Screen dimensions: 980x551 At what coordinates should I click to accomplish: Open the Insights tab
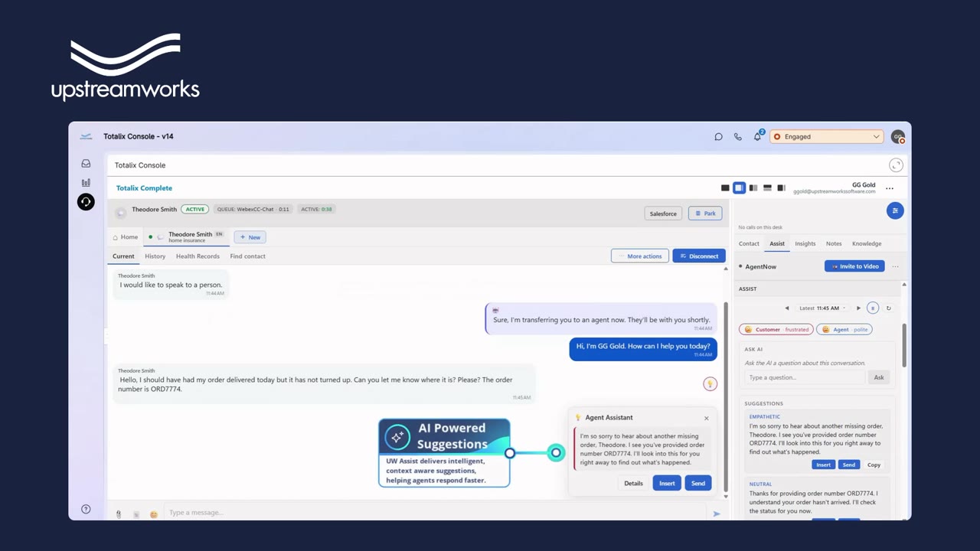pos(805,243)
